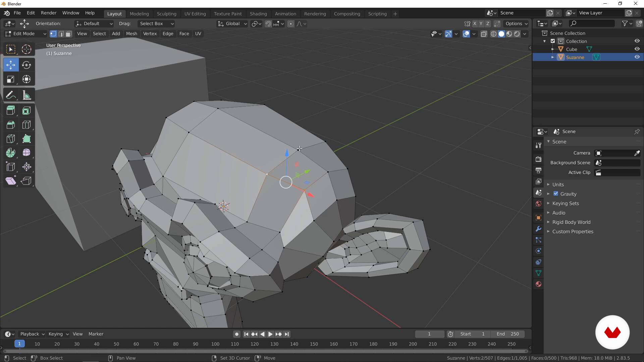
Task: Select the Inset Faces tool
Action: tap(26, 111)
